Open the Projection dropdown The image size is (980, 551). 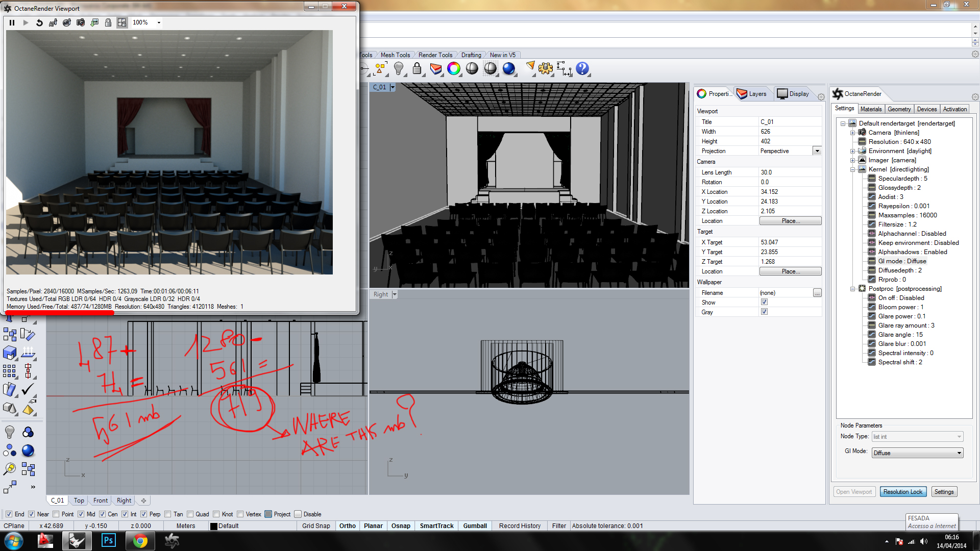[817, 151]
